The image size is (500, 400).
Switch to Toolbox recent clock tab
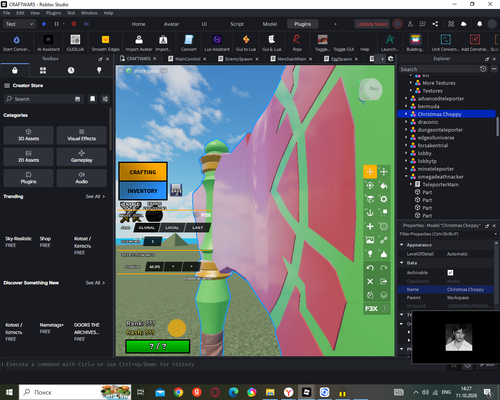71,70
